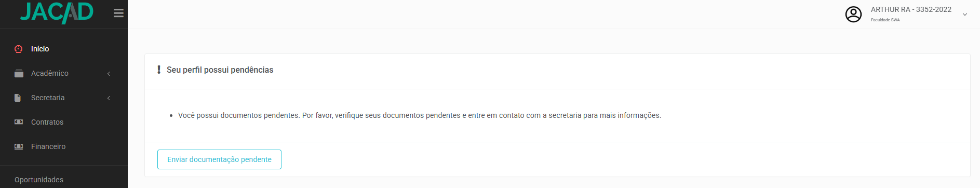Click the JACAD logo
980x188 pixels.
pyautogui.click(x=57, y=12)
